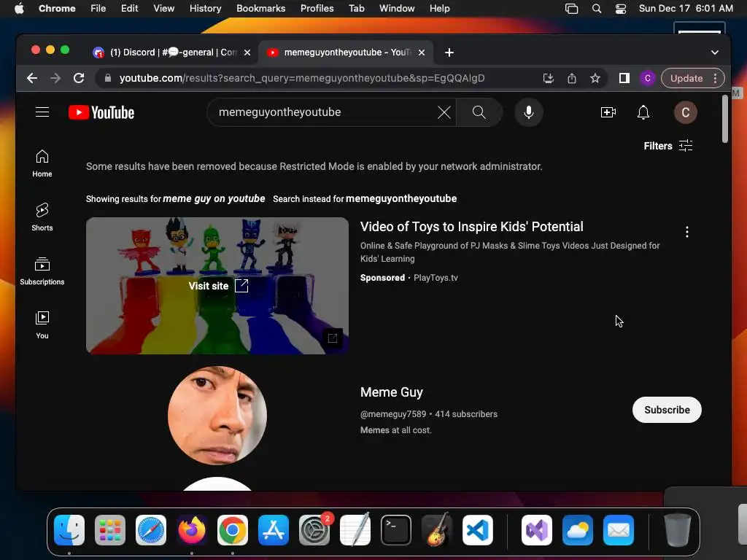Image resolution: width=747 pixels, height=560 pixels.
Task: Click the Restricted Mode notice text
Action: 314,166
